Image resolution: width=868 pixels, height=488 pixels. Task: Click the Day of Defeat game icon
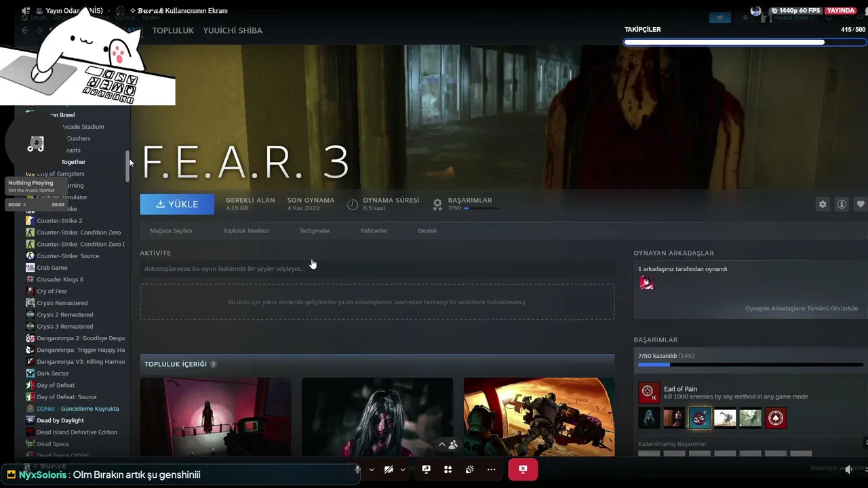30,385
